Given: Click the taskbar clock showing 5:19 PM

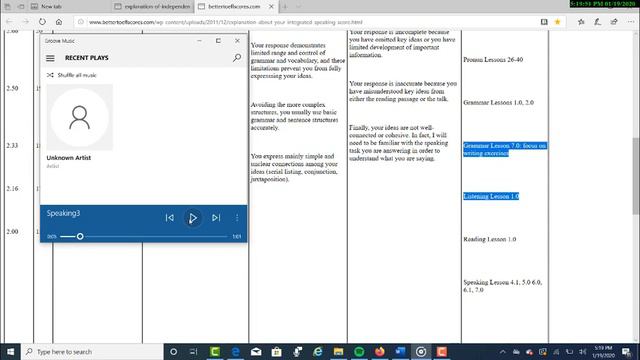Looking at the screenshot, I should 603,351.
